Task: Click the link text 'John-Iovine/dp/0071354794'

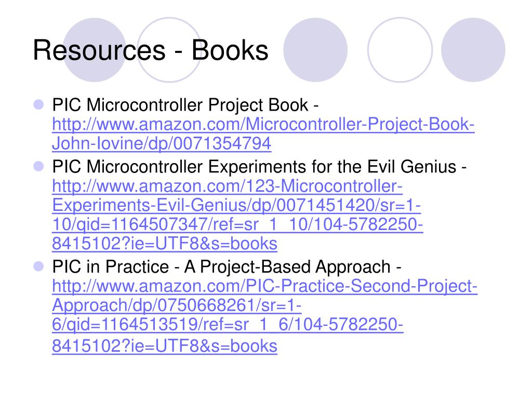Action: [x=162, y=143]
